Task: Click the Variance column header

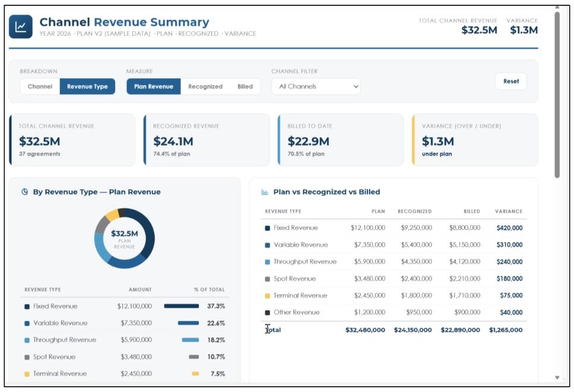Action: [x=509, y=211]
